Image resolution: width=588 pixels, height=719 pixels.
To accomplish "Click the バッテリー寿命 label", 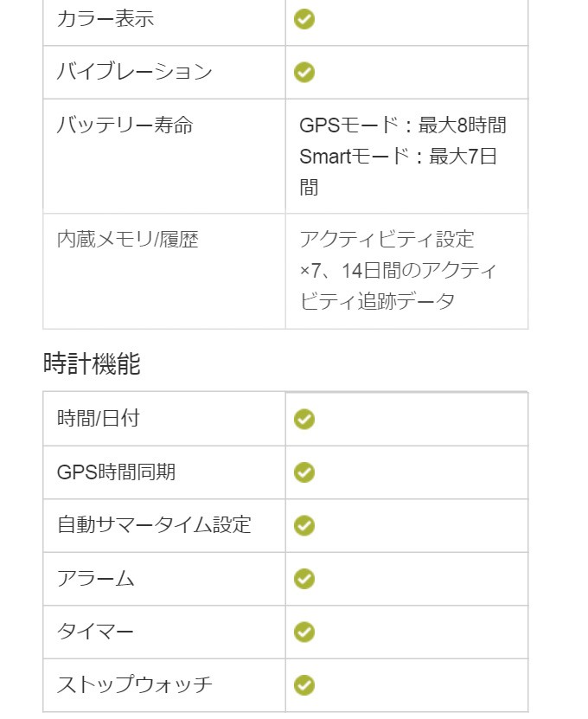I will [x=125, y=125].
